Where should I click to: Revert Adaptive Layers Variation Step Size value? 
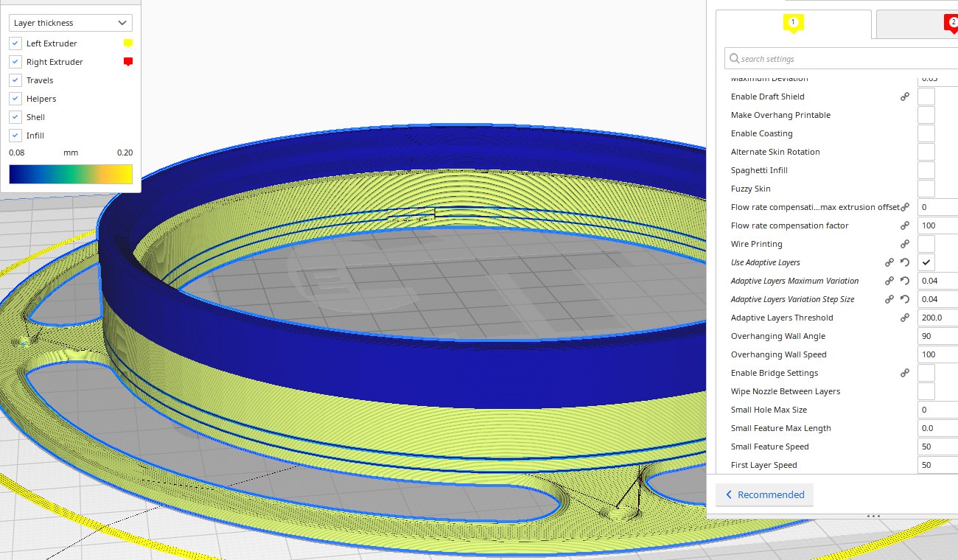pyautogui.click(x=905, y=299)
